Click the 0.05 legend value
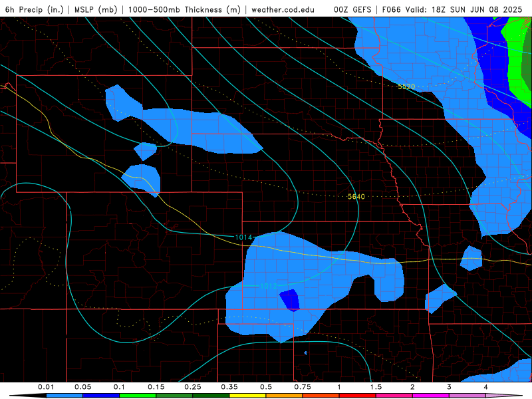 click(x=82, y=387)
